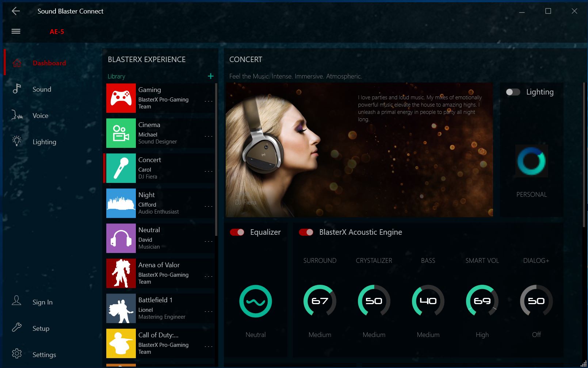The width and height of the screenshot is (588, 368).
Task: Click the Voice waveform icon
Action: click(17, 115)
